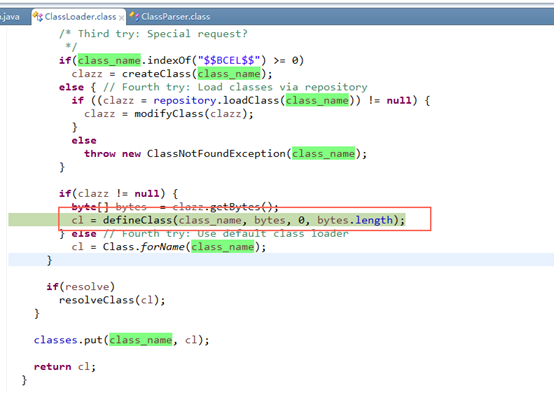Click the createClass method call

click(x=156, y=74)
